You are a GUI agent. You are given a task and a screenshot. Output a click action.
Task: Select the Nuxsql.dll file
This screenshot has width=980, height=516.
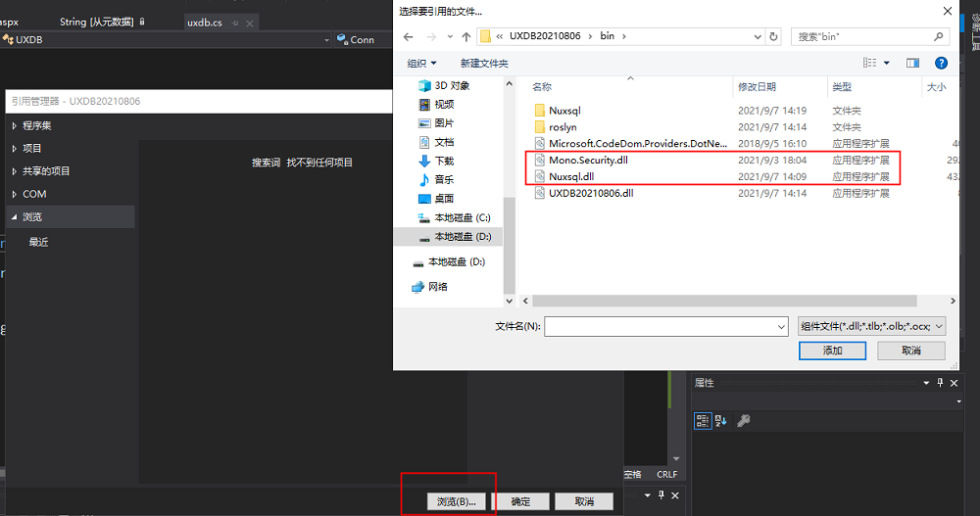pos(571,176)
